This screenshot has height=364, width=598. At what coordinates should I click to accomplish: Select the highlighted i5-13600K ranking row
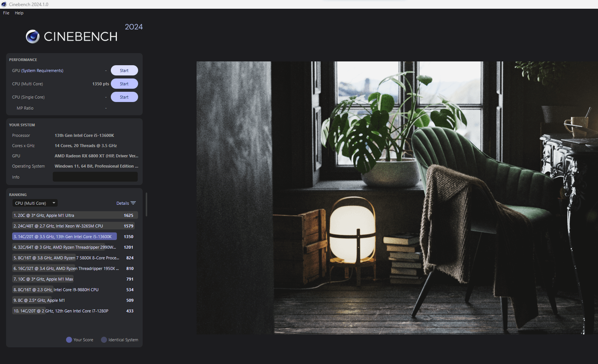tap(75, 237)
